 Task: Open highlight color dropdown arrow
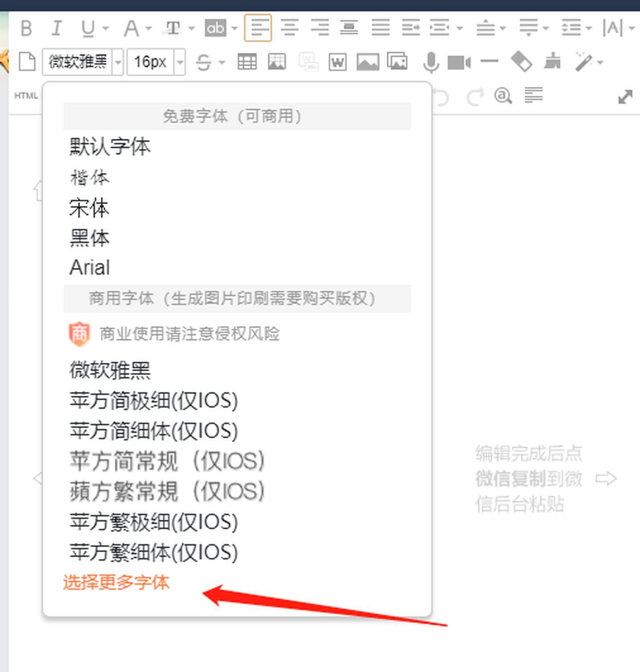[235, 28]
